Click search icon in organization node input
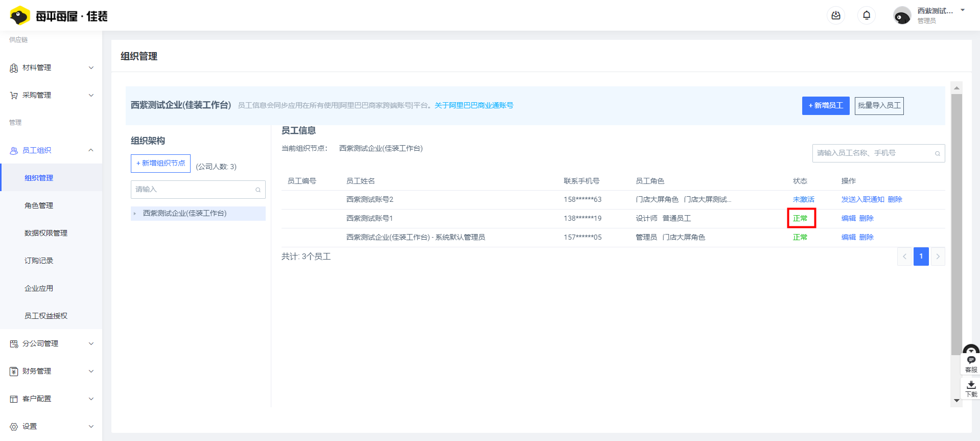 [x=258, y=190]
